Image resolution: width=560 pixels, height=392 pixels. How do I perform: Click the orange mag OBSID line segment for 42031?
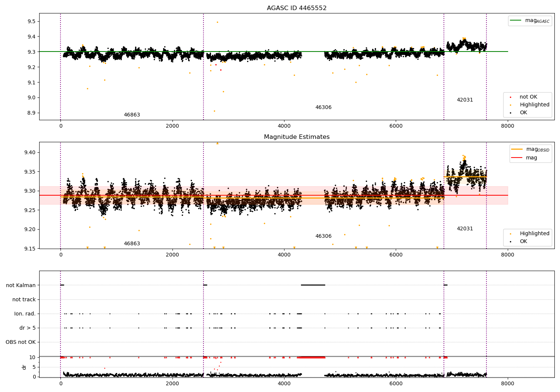465,177
